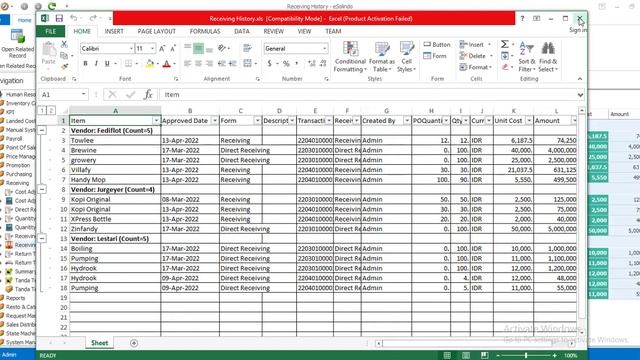Adjust the zoom slider handle

526,356
